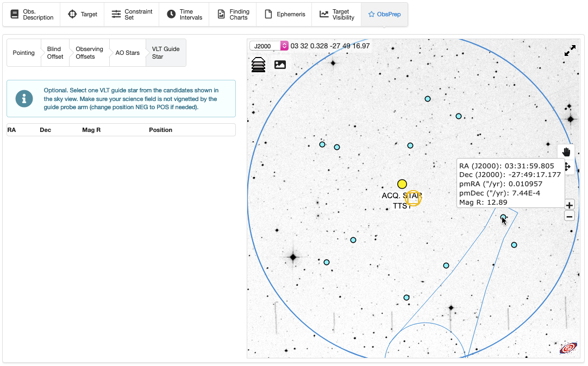The width and height of the screenshot is (588, 366).
Task: Click the pmRA 0.010957 tooltip line
Action: click(x=501, y=184)
